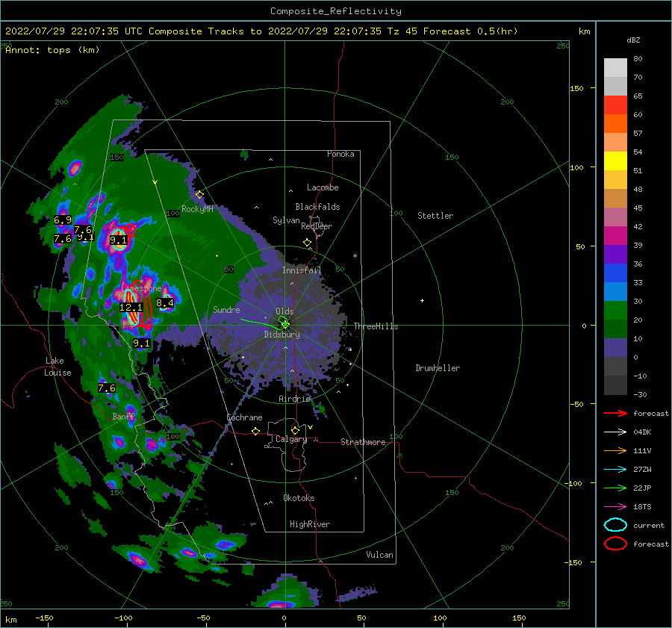This screenshot has height=628, width=672.
Task: Pick the 36 dBZ blue swatch
Action: (x=615, y=273)
